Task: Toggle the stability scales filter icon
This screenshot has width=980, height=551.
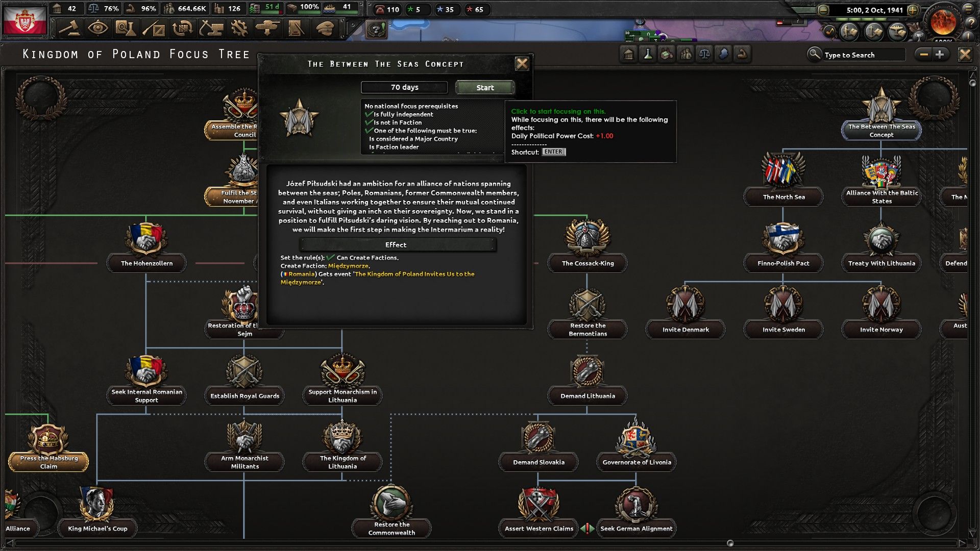Action: tap(704, 54)
